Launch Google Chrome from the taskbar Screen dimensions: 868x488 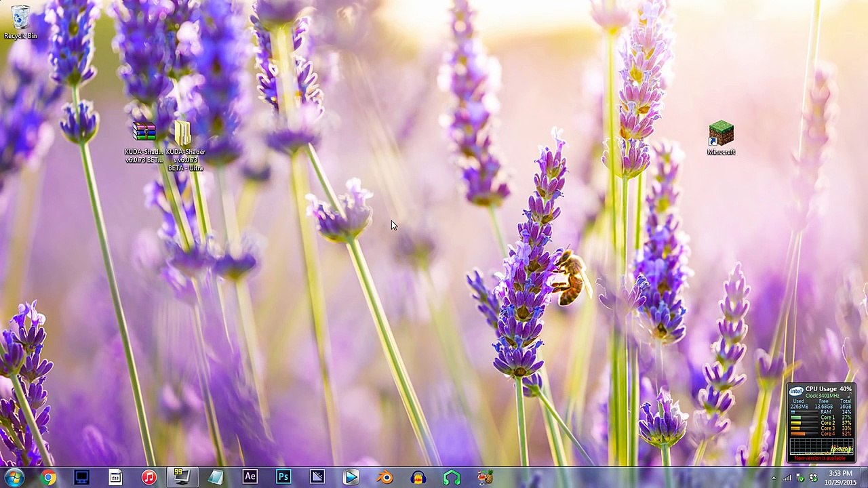pos(48,477)
